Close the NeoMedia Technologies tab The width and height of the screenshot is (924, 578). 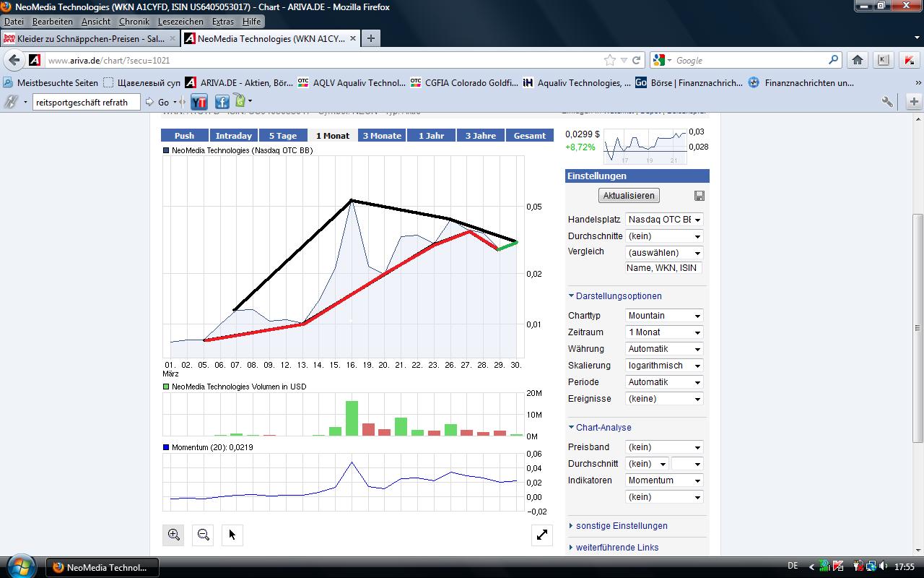click(353, 38)
